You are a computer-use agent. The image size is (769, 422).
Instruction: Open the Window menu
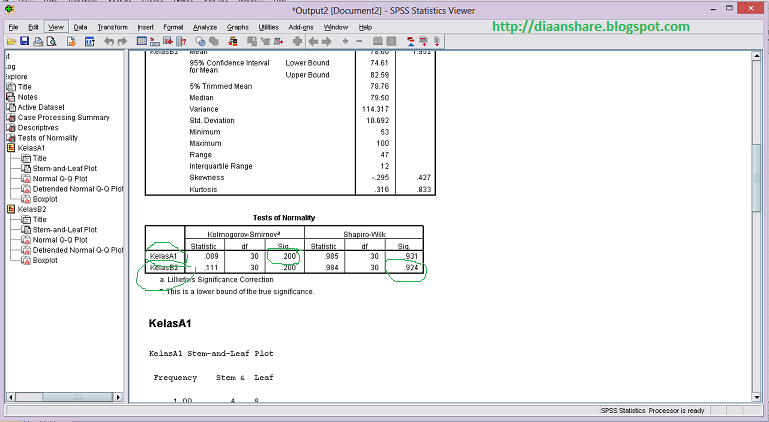336,27
